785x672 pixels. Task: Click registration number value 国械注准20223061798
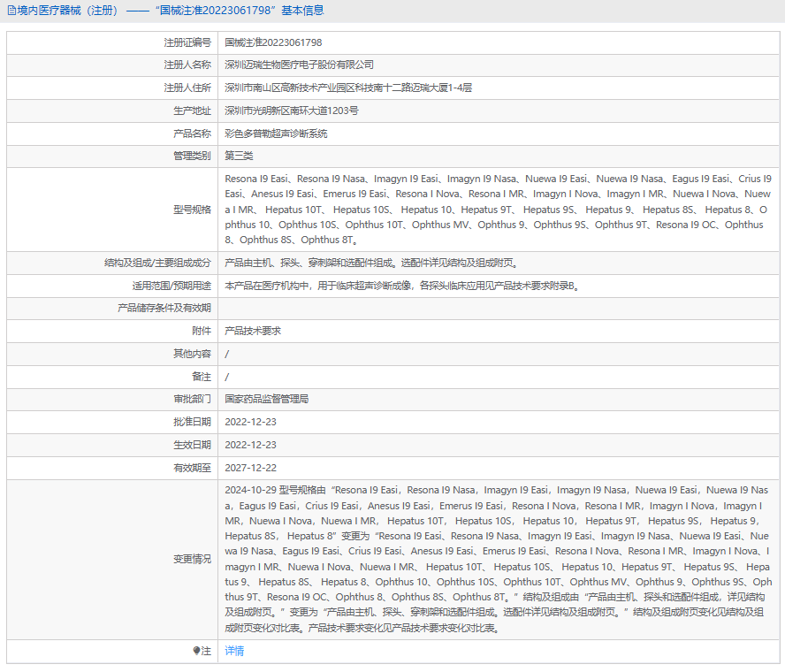pos(273,42)
